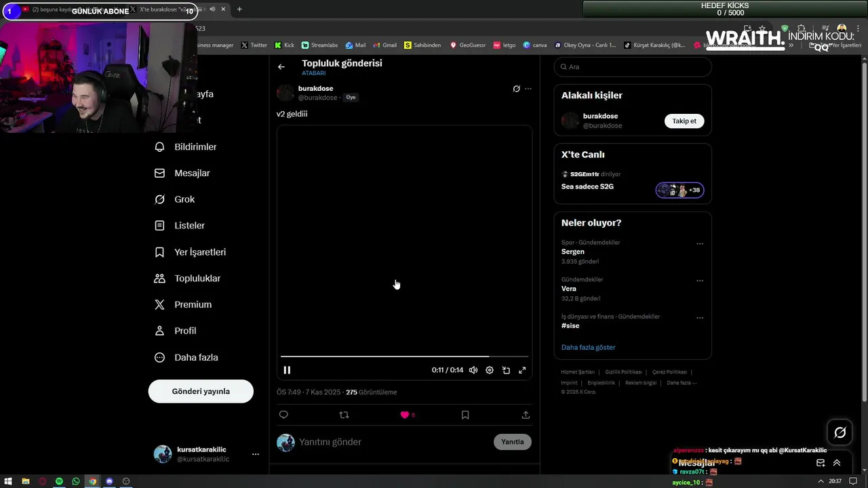Open options for #sise trend
Screen dimensions: 868x488
(x=700, y=318)
